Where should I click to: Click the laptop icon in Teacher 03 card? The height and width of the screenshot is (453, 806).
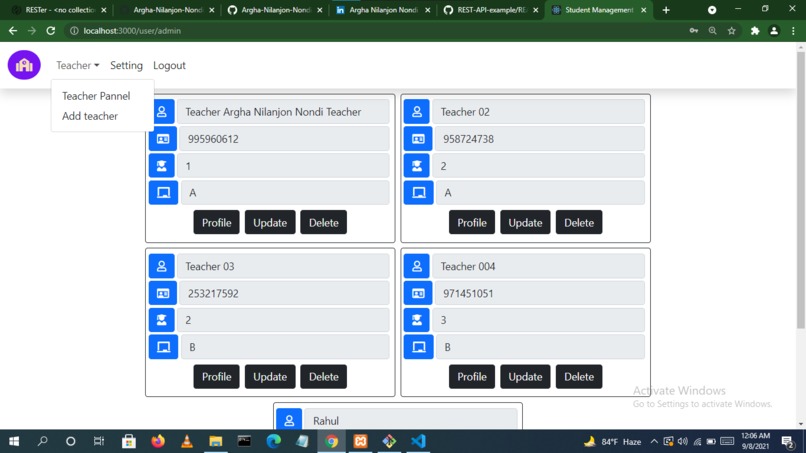click(163, 347)
